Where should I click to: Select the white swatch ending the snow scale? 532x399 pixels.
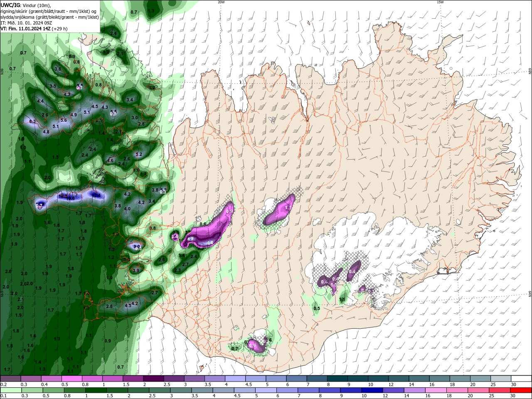click(x=522, y=379)
